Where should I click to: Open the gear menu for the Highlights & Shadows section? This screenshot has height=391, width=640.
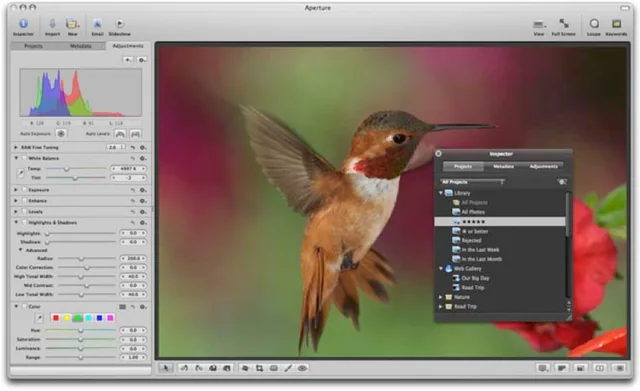point(143,222)
